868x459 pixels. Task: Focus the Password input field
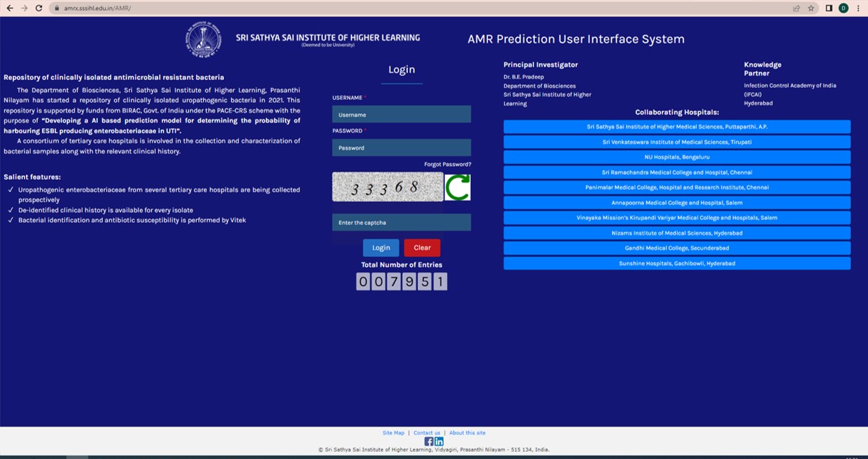tap(402, 148)
